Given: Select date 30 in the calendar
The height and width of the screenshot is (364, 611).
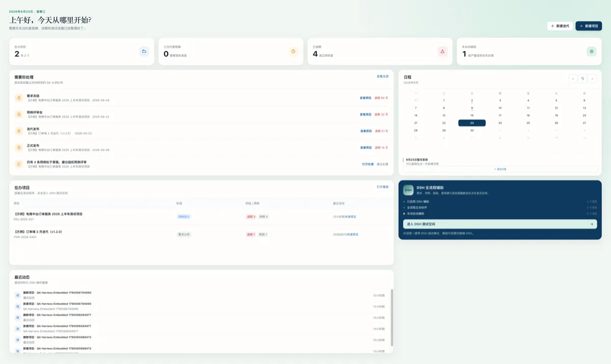Looking at the screenshot, I should [x=472, y=130].
